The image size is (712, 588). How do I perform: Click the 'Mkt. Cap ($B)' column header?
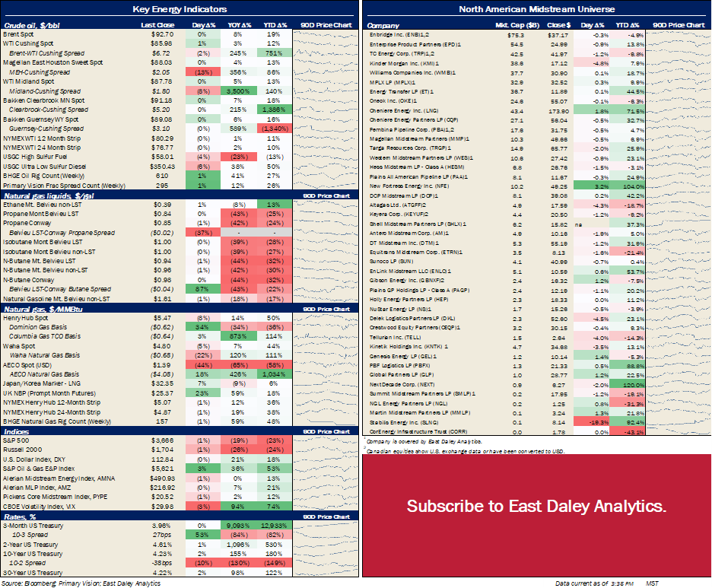tap(517, 25)
